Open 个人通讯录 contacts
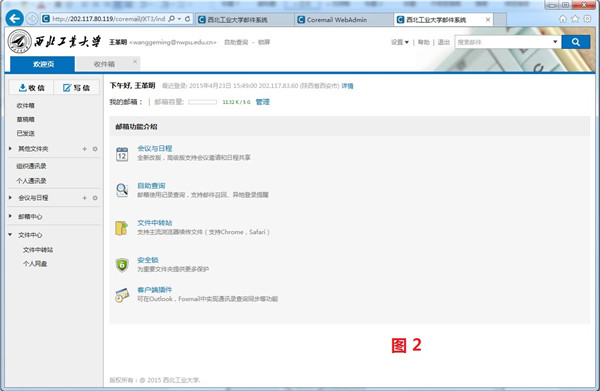 (x=31, y=181)
